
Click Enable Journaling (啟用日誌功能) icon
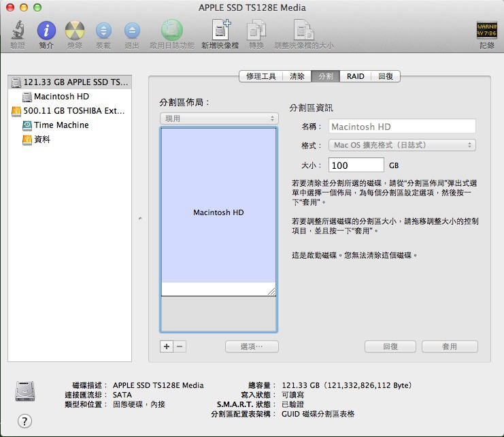pyautogui.click(x=172, y=30)
